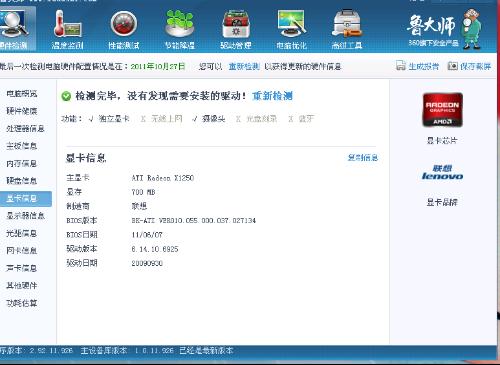The width and height of the screenshot is (500, 365).
Task: Open the 性能测试 gauge icon
Action: [124, 23]
